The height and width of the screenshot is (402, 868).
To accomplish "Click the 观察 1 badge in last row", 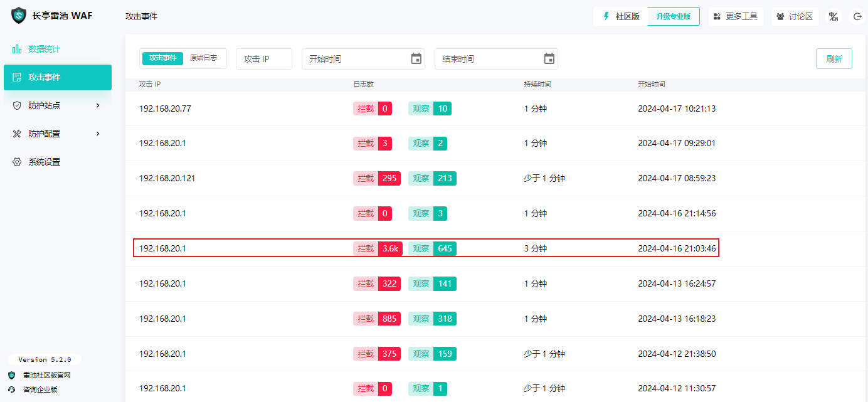I will 428,389.
